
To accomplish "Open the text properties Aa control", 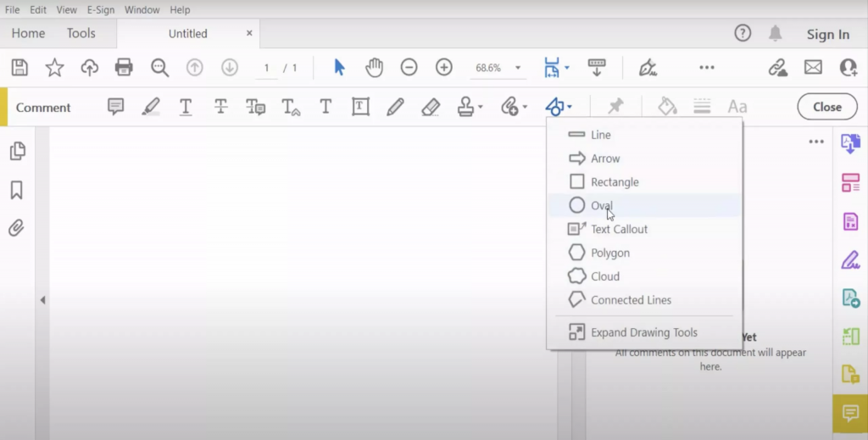I will (737, 106).
